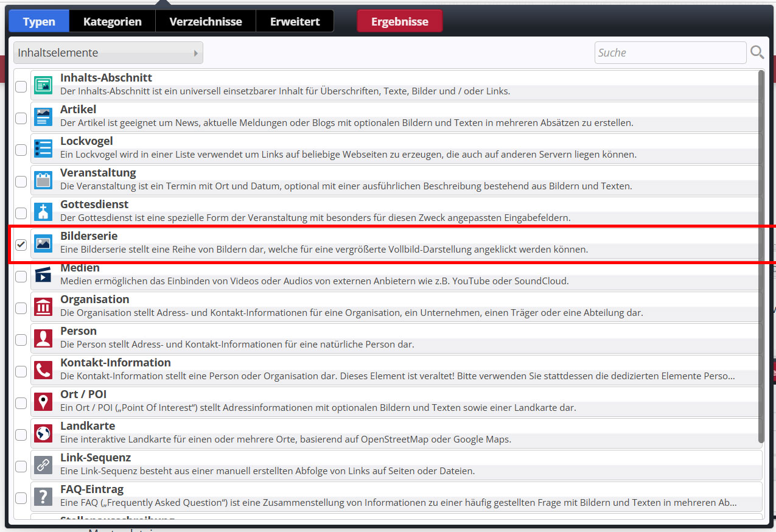Open the Inhaltselemente dropdown
776x532 pixels.
click(108, 53)
